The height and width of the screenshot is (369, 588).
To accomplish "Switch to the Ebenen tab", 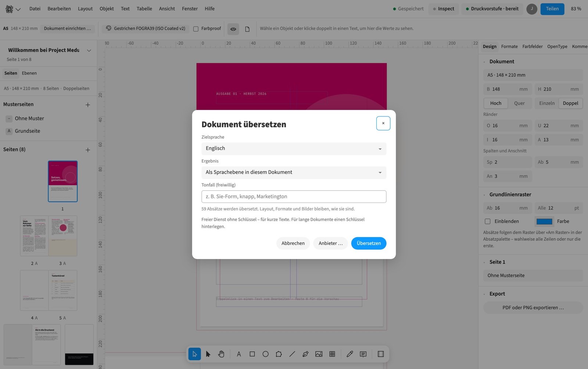I will 29,73.
